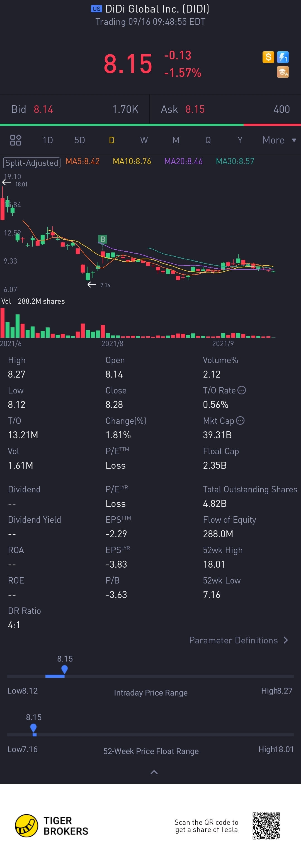Open the chart layout grid icon

(16, 140)
